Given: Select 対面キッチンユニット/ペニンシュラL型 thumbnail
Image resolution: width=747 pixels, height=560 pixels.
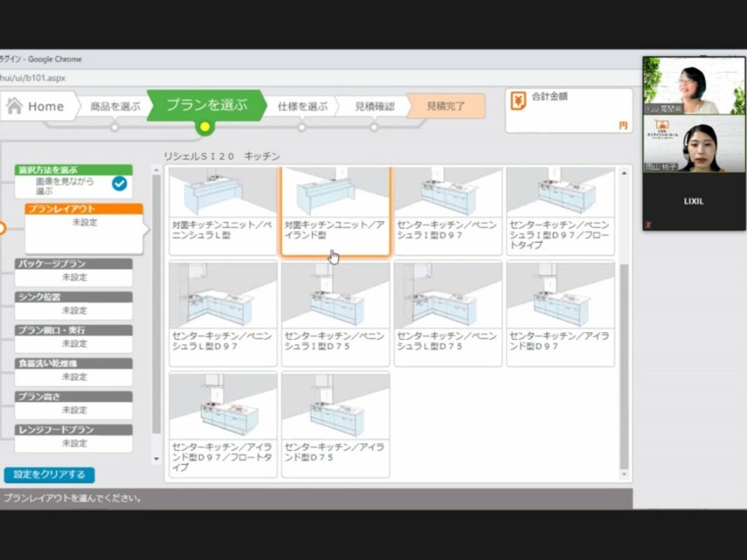Looking at the screenshot, I should click(x=223, y=211).
